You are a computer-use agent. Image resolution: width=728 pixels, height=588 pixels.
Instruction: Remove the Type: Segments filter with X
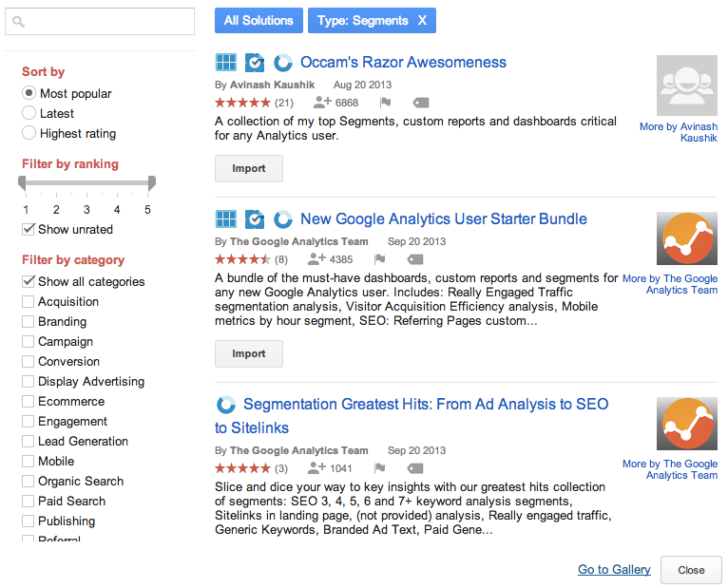(422, 20)
